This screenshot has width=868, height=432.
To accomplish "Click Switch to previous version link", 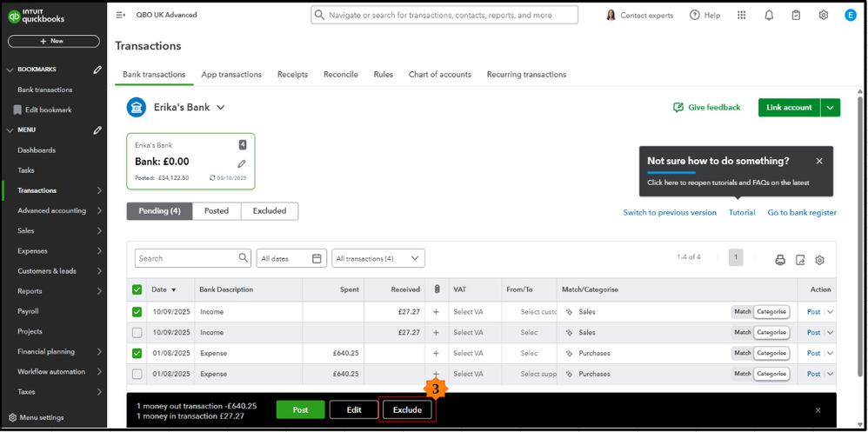I will click(x=670, y=212).
